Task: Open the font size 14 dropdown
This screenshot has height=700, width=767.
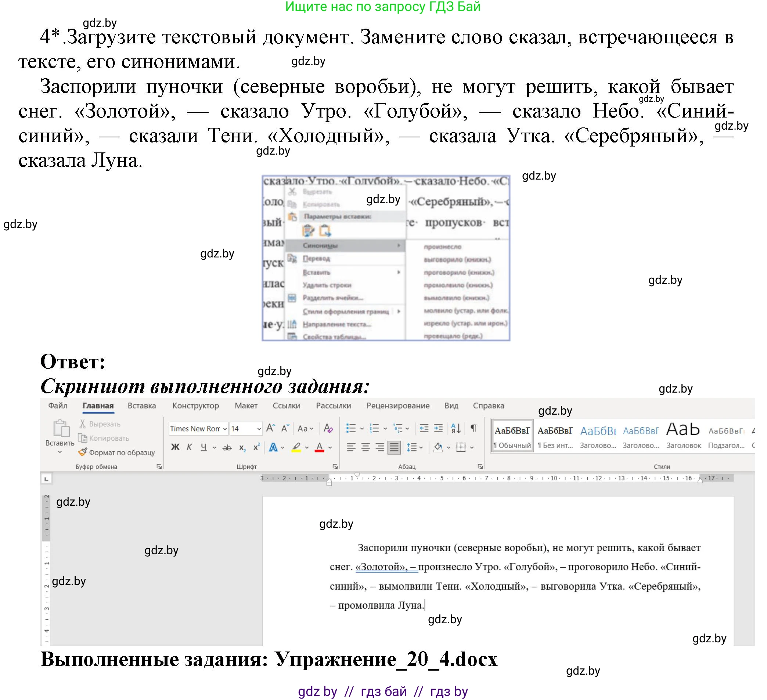Action: (x=259, y=429)
